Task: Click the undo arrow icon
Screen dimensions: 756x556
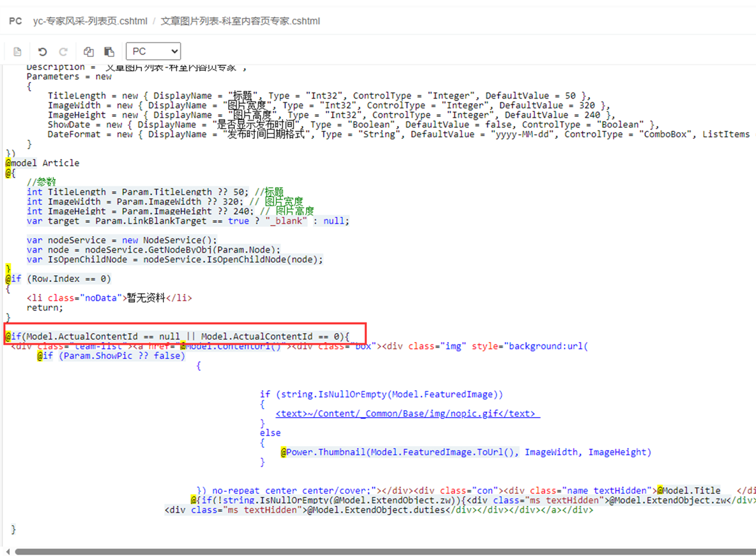Action: (42, 52)
